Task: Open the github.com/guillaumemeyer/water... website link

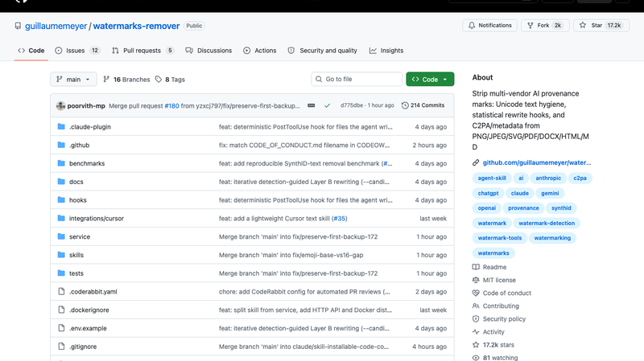Action: pos(537,162)
